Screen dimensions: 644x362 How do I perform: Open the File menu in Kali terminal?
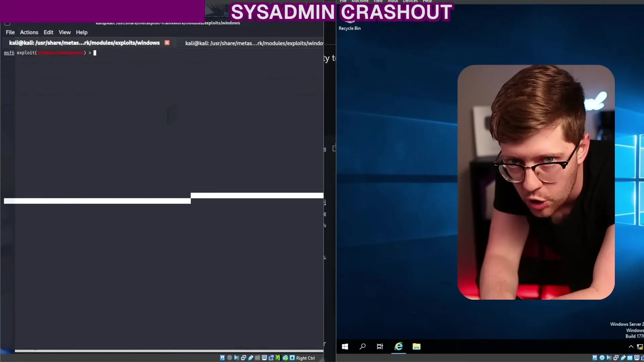(10, 32)
